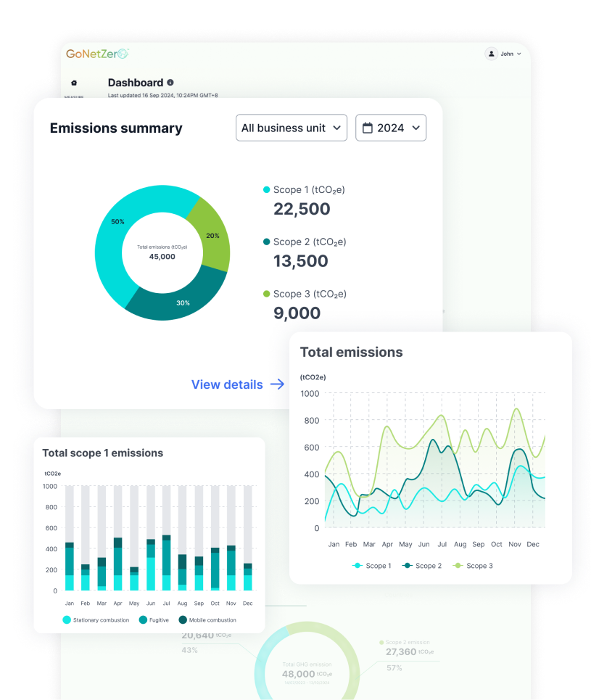This screenshot has height=700, width=591.
Task: Click the GoNetZero logo
Action: pos(97,54)
